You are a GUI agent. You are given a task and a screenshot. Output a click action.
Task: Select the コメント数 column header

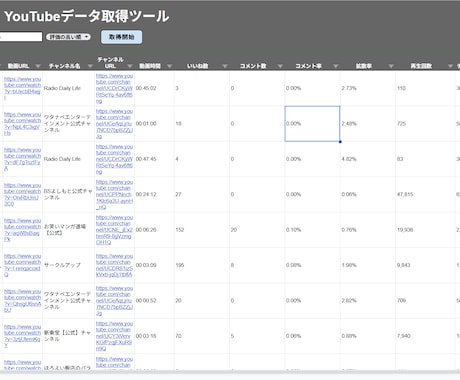coord(253,66)
